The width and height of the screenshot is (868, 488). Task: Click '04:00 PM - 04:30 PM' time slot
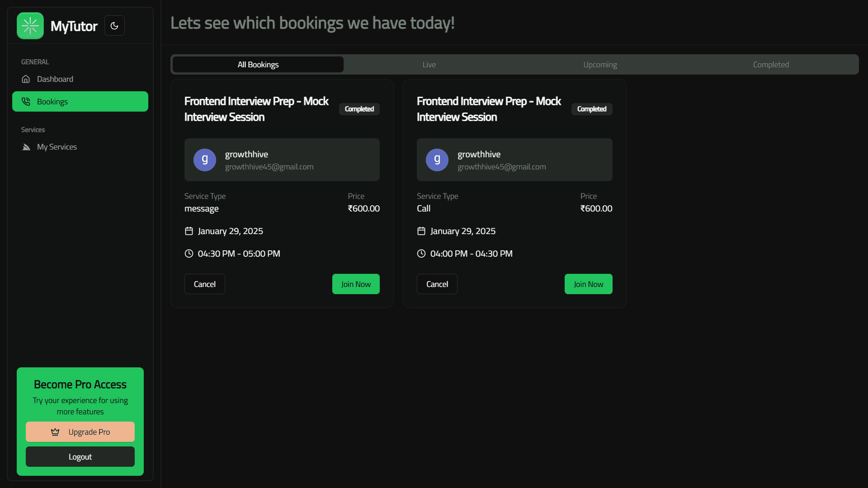pyautogui.click(x=472, y=253)
